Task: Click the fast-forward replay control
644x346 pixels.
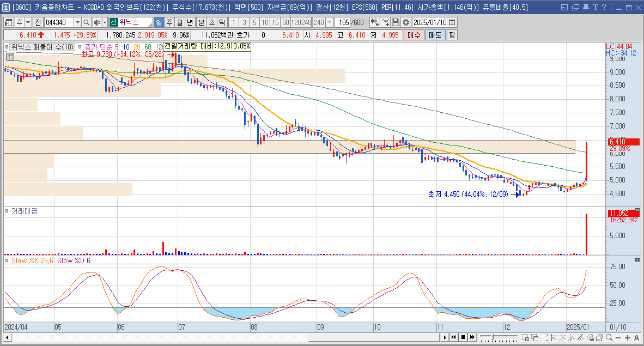Action: 472,337
